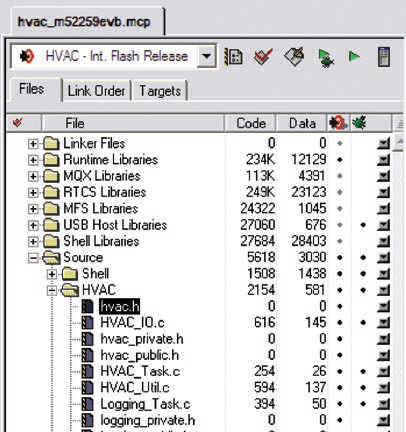This screenshot has height=432, width=406.
Task: Toggle the target dot for Runtime Libraries
Action: click(340, 160)
